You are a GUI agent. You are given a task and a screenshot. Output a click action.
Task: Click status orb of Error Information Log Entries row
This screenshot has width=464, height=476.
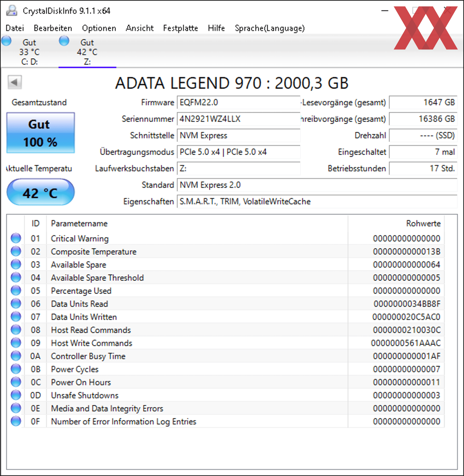click(x=16, y=421)
